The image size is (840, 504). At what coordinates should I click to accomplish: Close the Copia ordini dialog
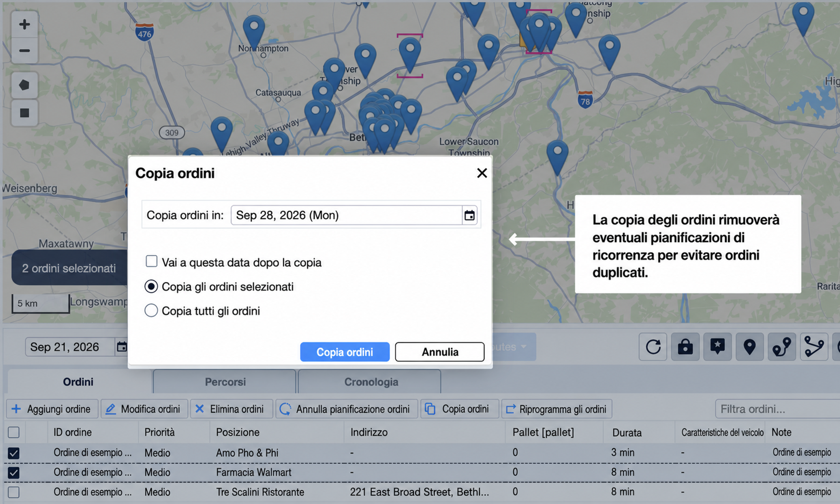(x=482, y=173)
